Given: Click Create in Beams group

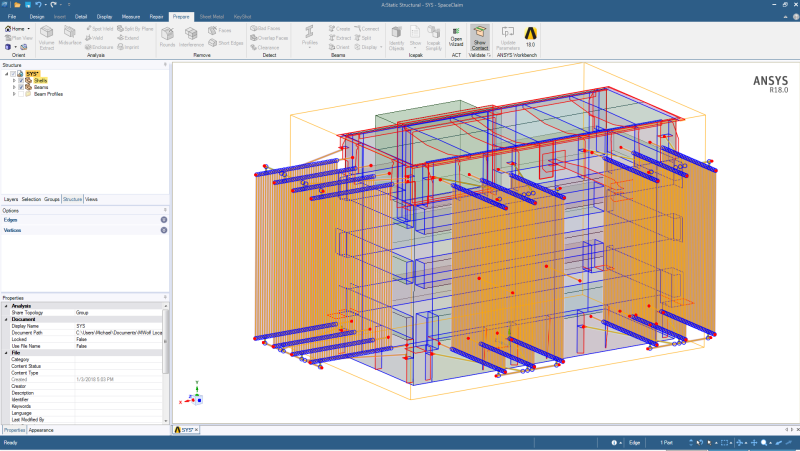Looking at the screenshot, I should tap(340, 29).
